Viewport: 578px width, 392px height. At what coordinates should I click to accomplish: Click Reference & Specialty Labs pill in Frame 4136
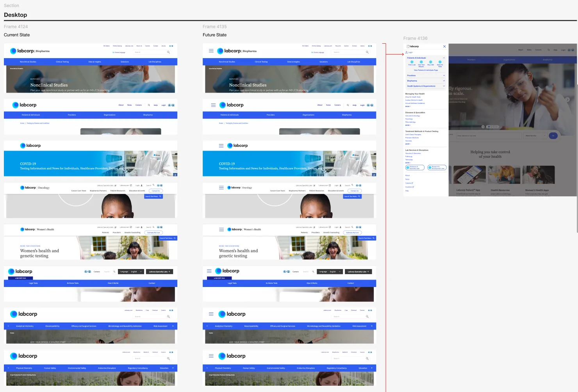coord(415,167)
